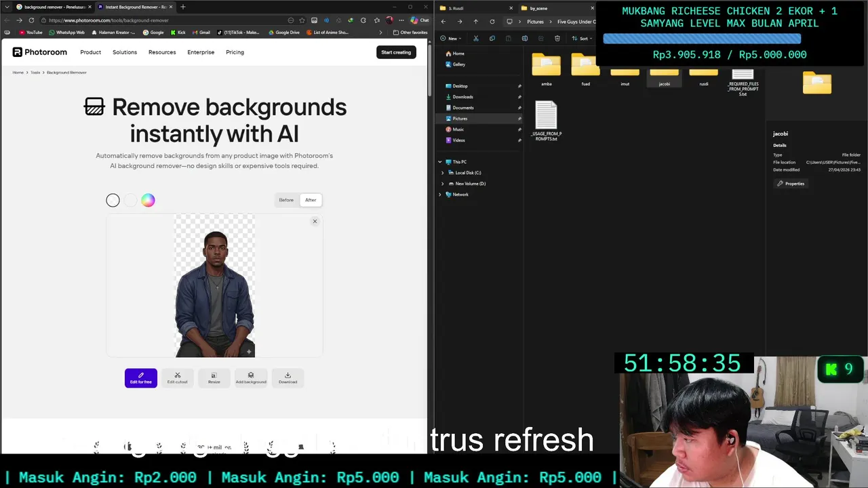
Task: Open the Other favorites folder
Action: (410, 33)
